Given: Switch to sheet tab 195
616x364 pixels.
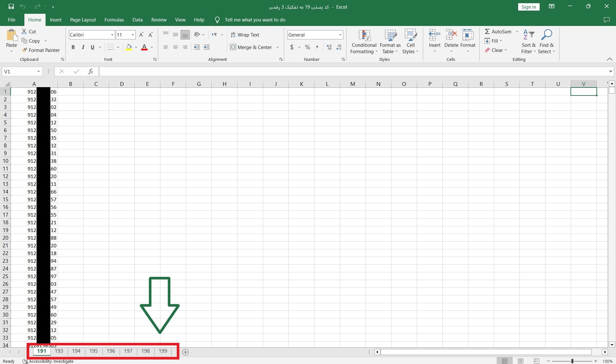Looking at the screenshot, I should point(93,351).
